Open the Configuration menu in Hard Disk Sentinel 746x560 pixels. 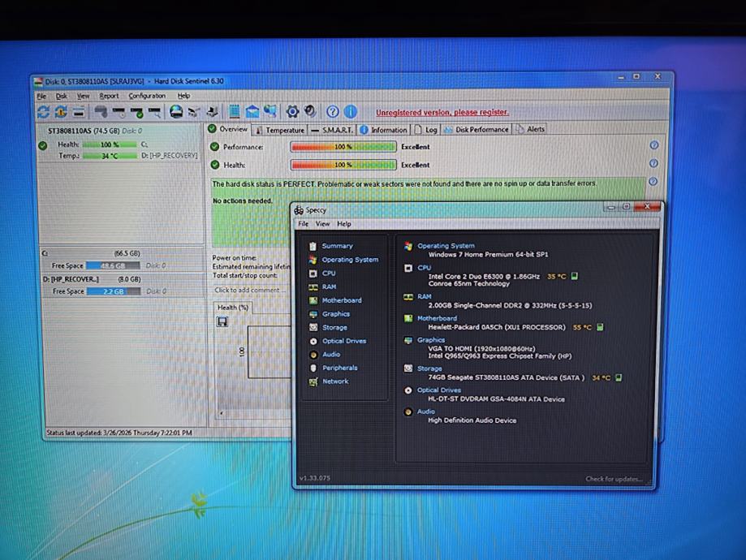(x=147, y=96)
